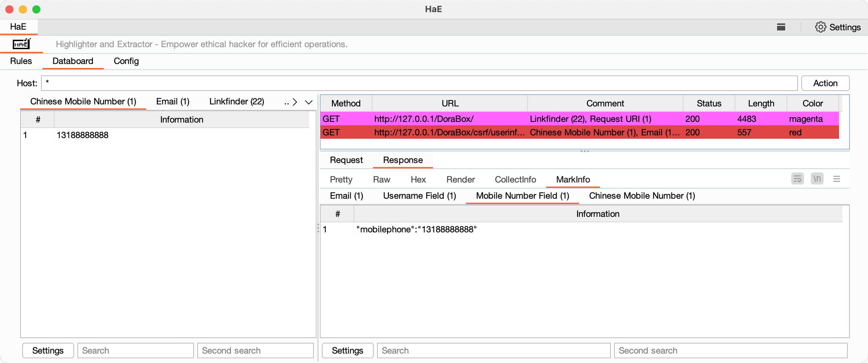The width and height of the screenshot is (868, 363).
Task: Switch to the Request tab
Action: 346,160
